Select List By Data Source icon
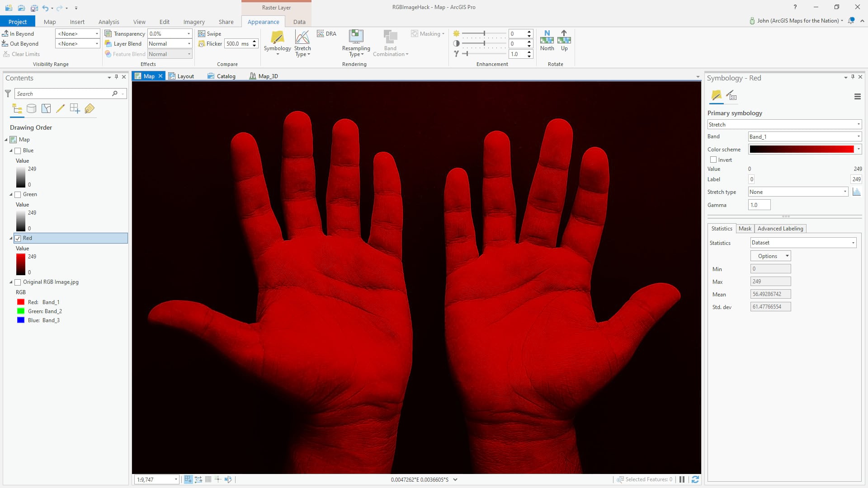This screenshot has width=868, height=488. click(31, 108)
